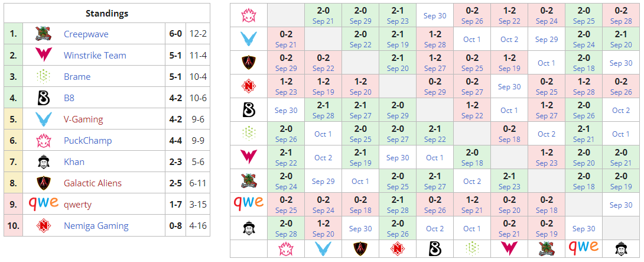Open the Galactic Aliens team name link
The height and width of the screenshot is (262, 644).
(95, 183)
